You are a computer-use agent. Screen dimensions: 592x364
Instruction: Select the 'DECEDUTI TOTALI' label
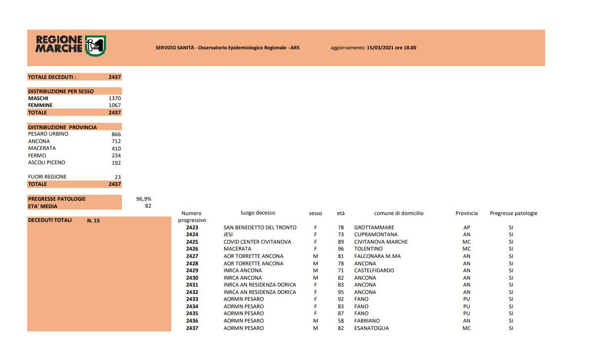(x=50, y=220)
